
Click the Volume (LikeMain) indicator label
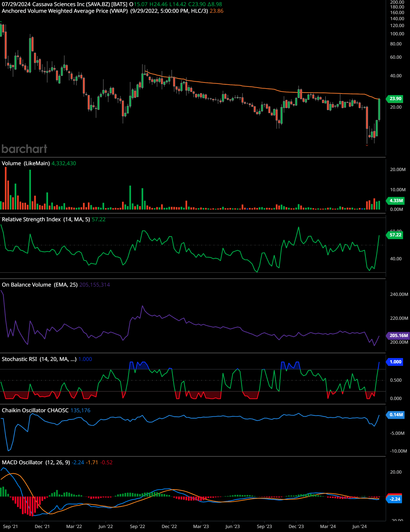(x=26, y=163)
